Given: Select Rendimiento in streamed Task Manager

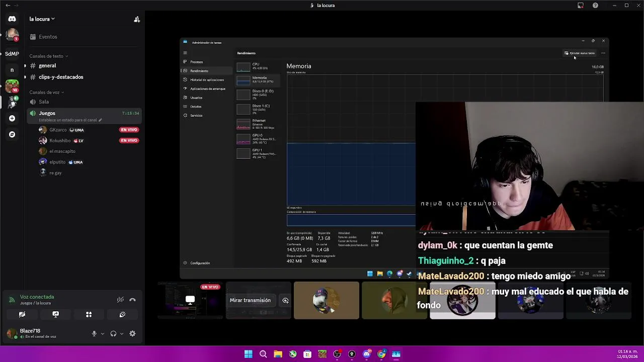Looking at the screenshot, I should tap(206, 71).
